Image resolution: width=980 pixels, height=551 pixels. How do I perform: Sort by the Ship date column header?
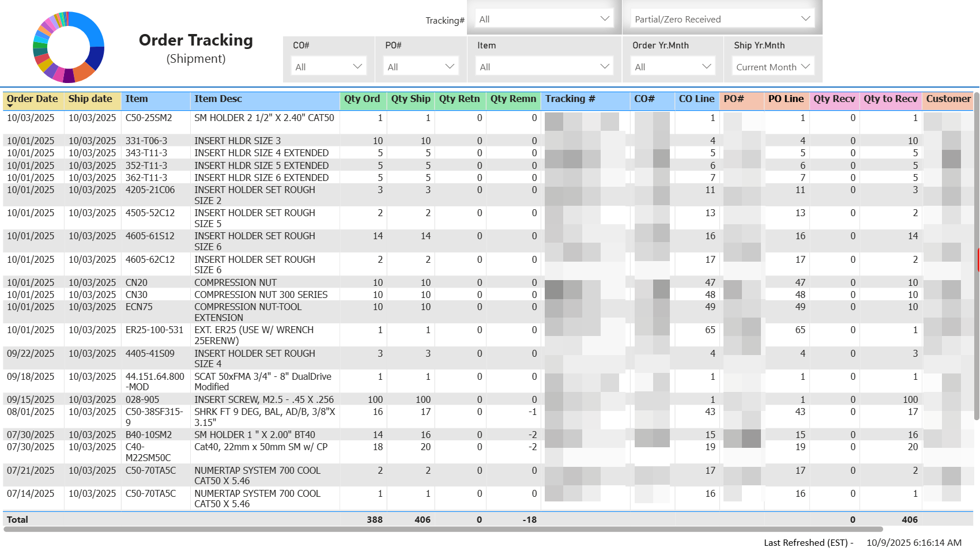click(91, 99)
